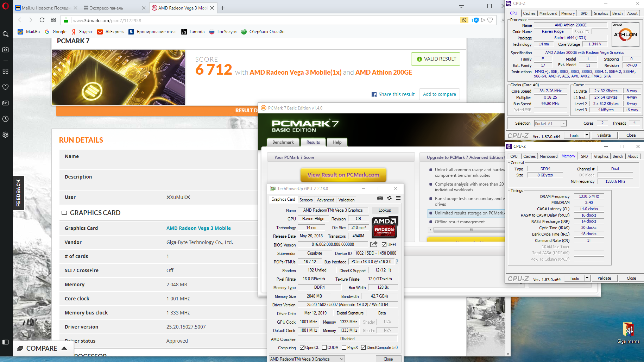Image resolution: width=644 pixels, height=362 pixels.
Task: Go back in the browser
Action: pyautogui.click(x=20, y=20)
